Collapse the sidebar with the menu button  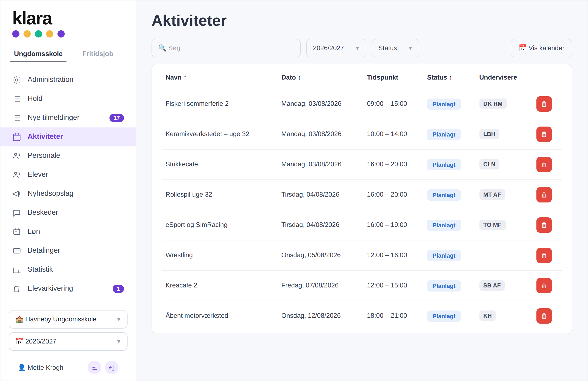[x=94, y=368]
